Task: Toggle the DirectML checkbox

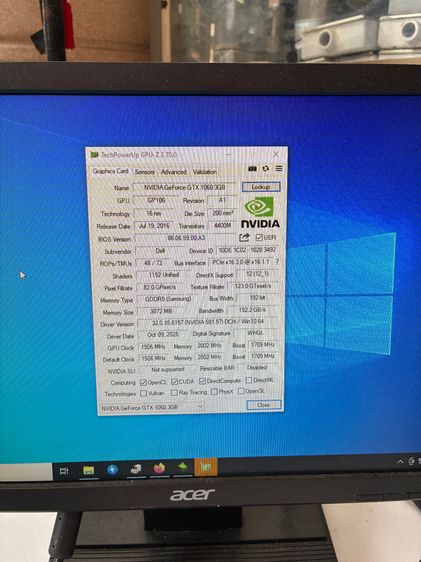Action: click(x=249, y=380)
